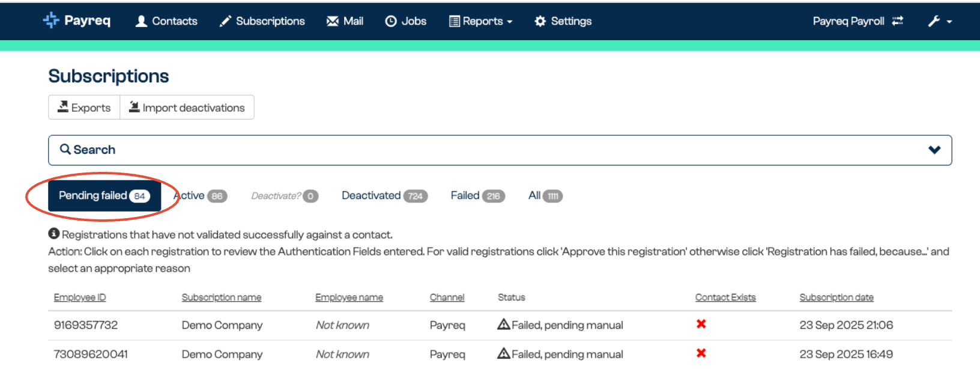Select the Deactivate? tab
980x369 pixels.
pyautogui.click(x=285, y=196)
